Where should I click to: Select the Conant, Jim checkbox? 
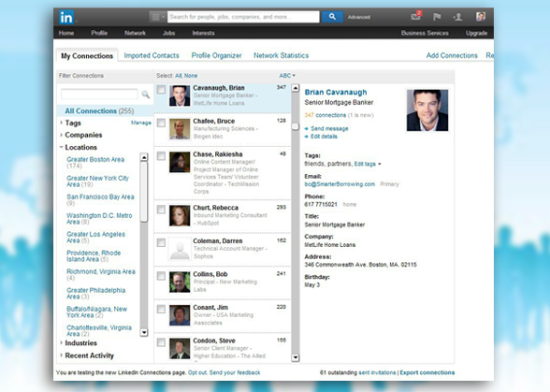pos(161,309)
